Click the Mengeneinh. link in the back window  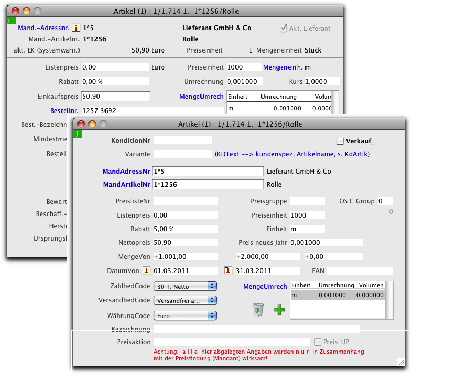pos(283,67)
